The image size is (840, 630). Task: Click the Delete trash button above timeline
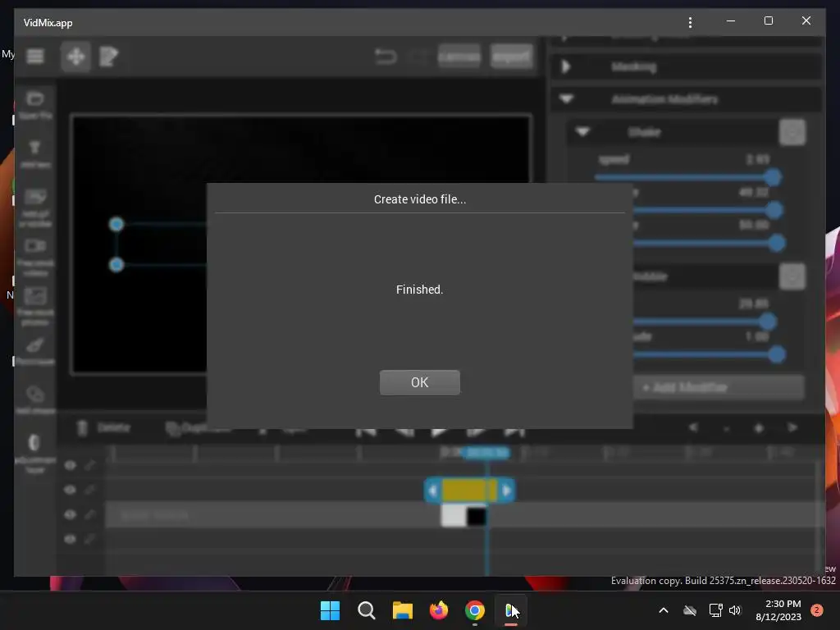click(x=104, y=427)
